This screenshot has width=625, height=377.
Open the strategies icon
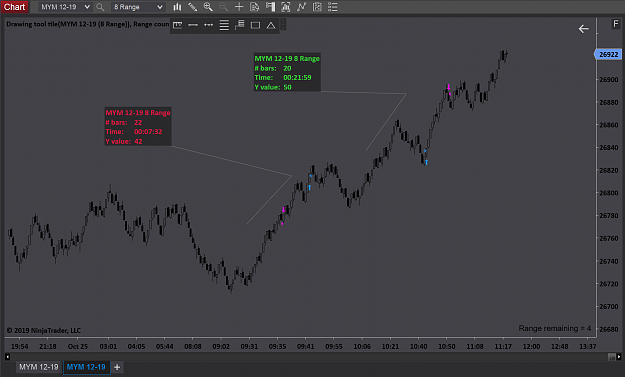pos(317,7)
